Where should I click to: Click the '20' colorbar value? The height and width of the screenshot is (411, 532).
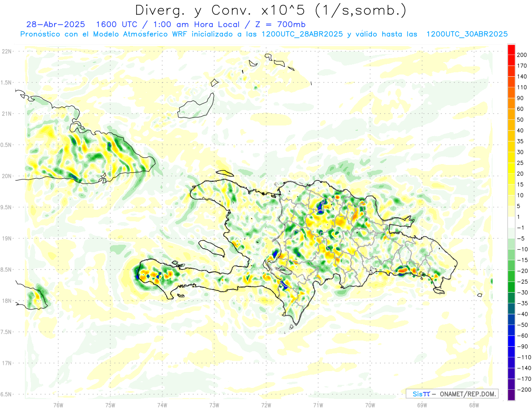(x=521, y=174)
